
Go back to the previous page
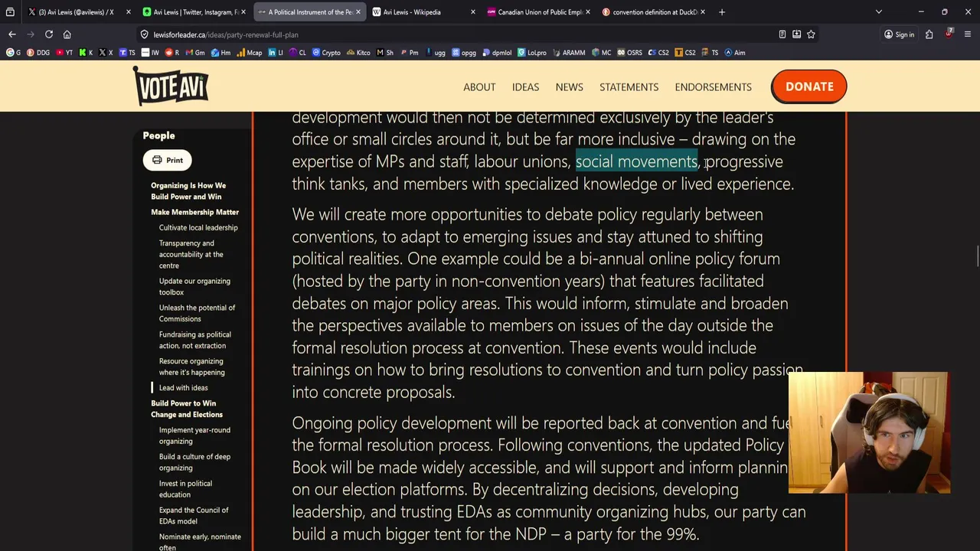coord(11,34)
